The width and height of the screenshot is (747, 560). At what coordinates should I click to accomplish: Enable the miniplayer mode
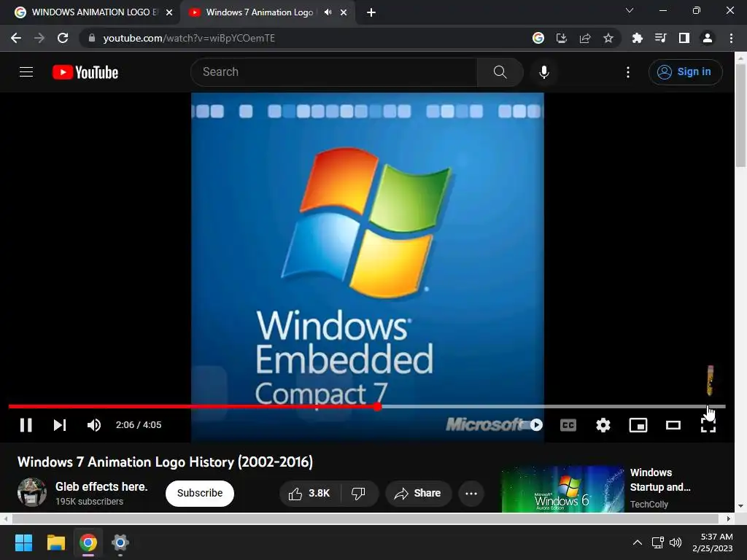coord(638,425)
